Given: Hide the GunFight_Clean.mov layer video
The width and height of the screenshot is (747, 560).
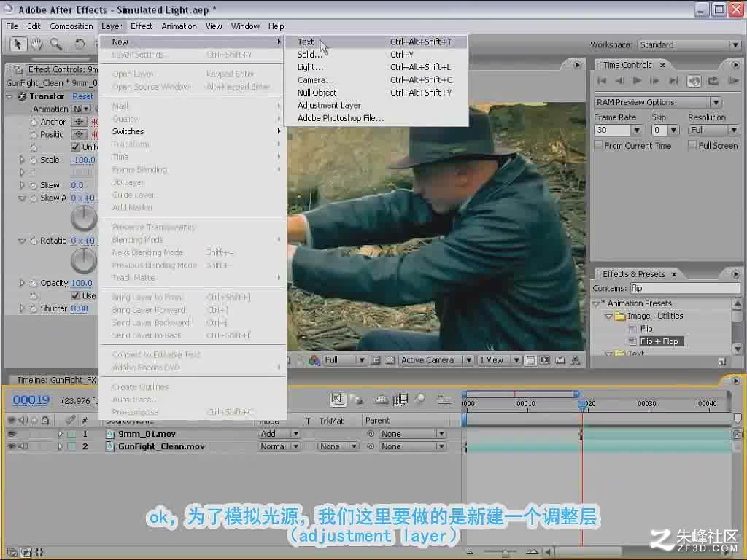Looking at the screenshot, I should 12,447.
